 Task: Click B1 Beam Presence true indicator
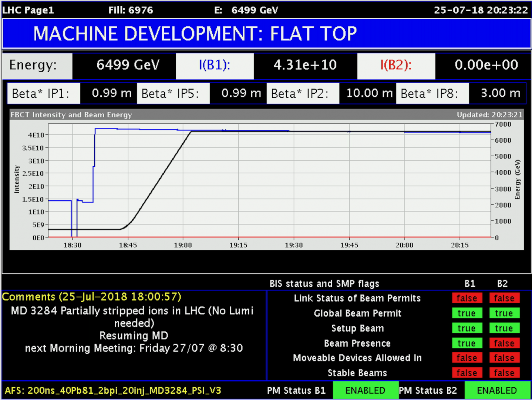tap(467, 343)
